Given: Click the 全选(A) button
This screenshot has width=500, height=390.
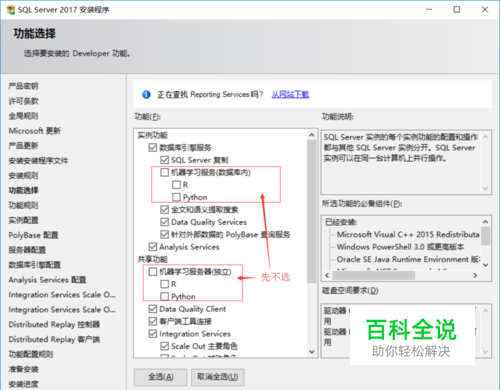Looking at the screenshot, I should (x=161, y=377).
